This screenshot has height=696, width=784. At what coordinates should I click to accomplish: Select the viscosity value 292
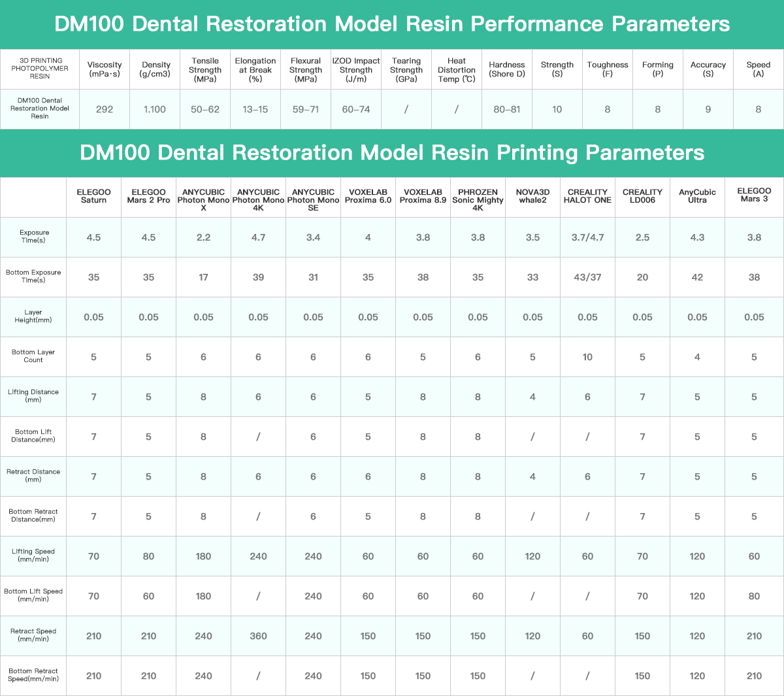point(105,109)
